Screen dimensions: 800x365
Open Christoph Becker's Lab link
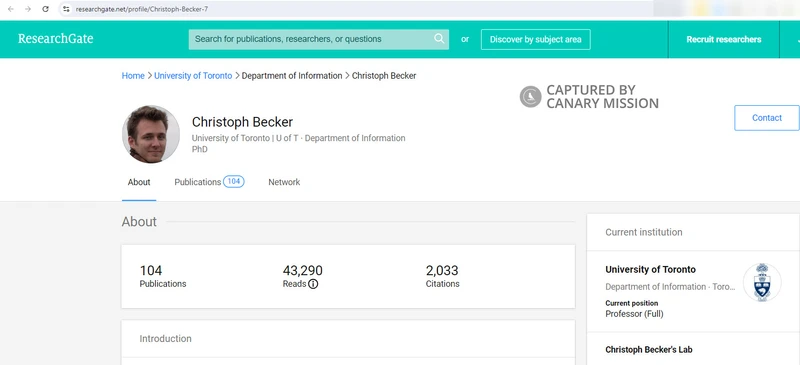coord(648,350)
